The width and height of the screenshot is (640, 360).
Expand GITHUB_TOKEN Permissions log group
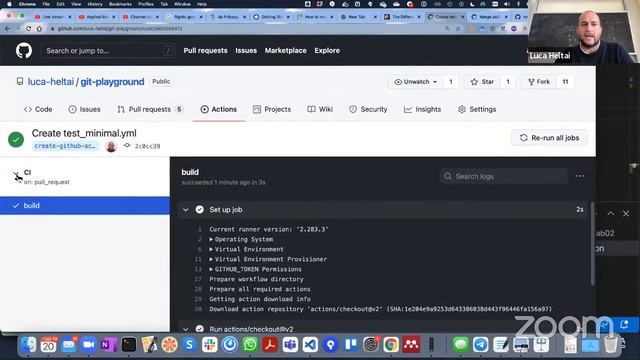(255, 269)
